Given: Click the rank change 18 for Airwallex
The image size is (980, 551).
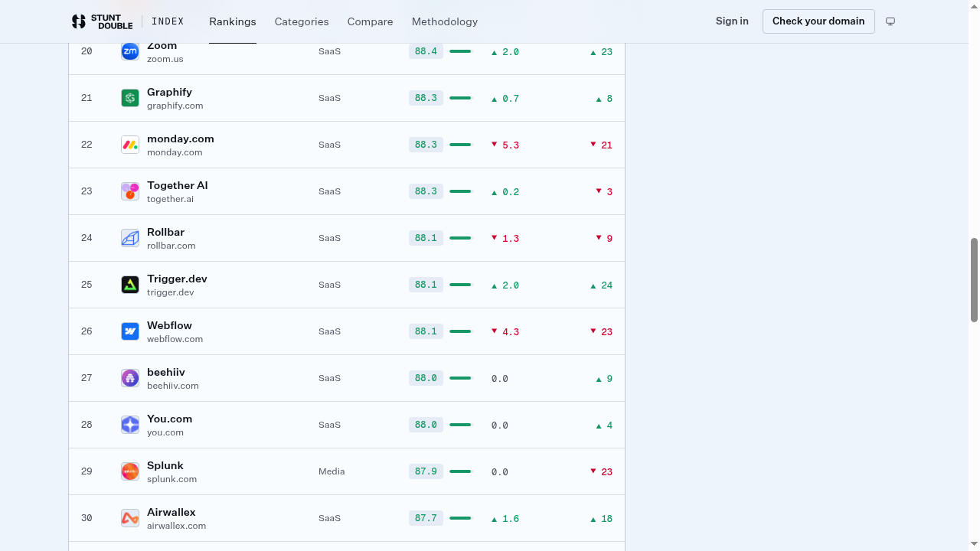Looking at the screenshot, I should 601,519.
